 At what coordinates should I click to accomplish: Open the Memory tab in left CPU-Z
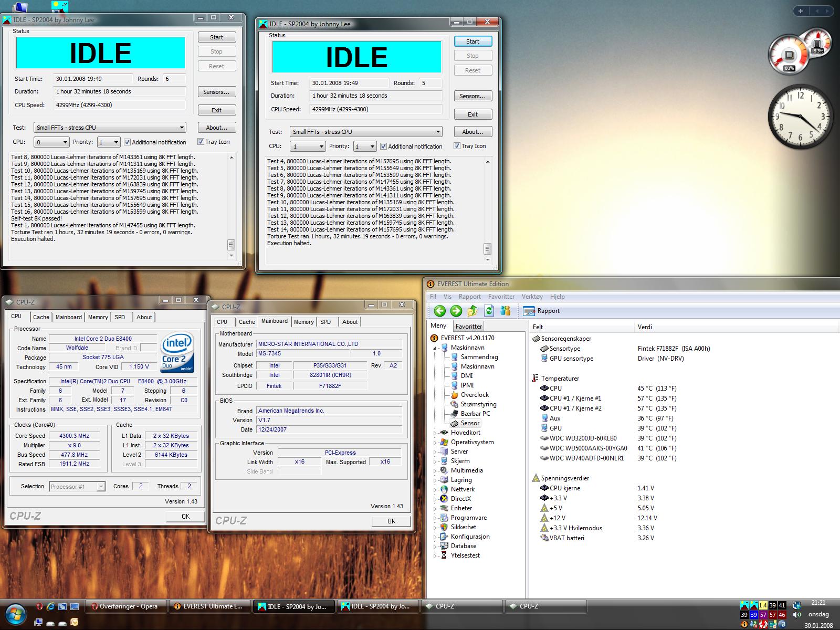(98, 317)
